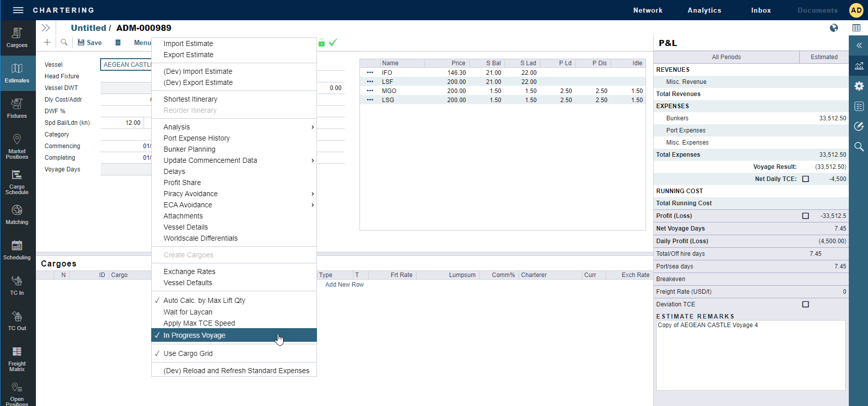Collapse the P&L panel with chevrons
The image size is (868, 406).
pos(859,46)
